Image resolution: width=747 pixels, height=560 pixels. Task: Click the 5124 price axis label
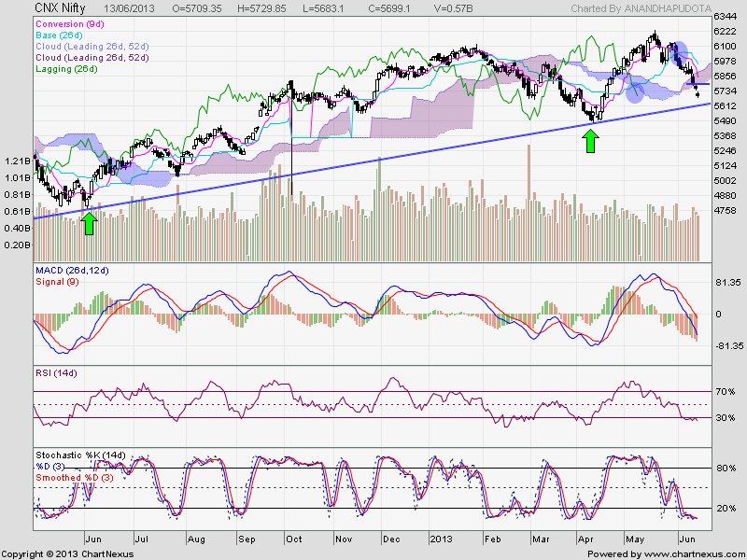pos(725,166)
